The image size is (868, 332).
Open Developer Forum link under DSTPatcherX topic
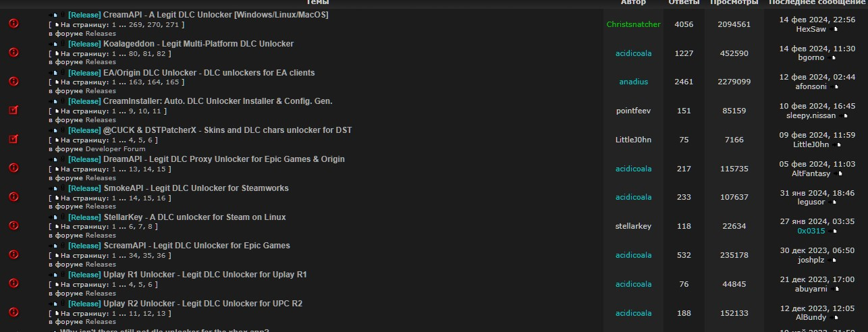tap(115, 148)
